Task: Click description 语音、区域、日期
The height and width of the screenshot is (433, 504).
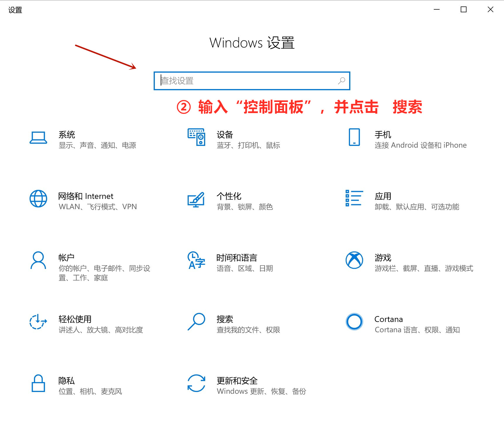Action: tap(245, 268)
